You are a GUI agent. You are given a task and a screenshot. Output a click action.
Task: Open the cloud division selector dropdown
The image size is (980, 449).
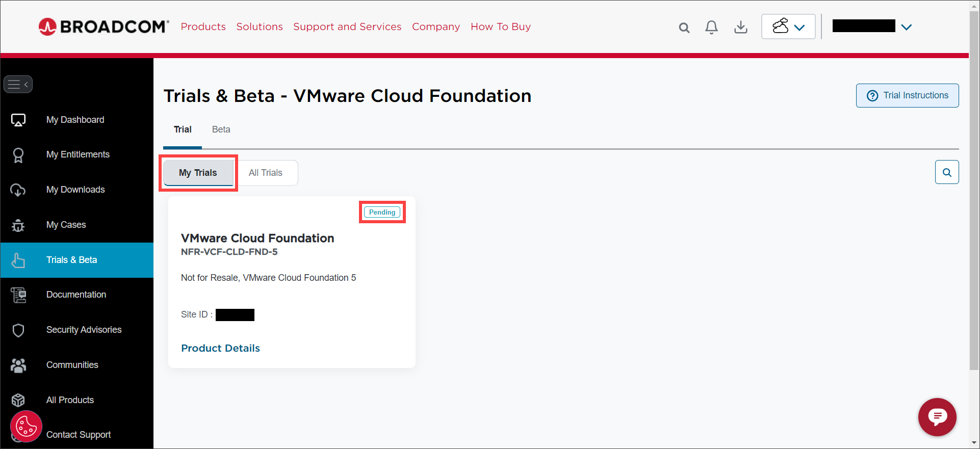(x=788, y=27)
